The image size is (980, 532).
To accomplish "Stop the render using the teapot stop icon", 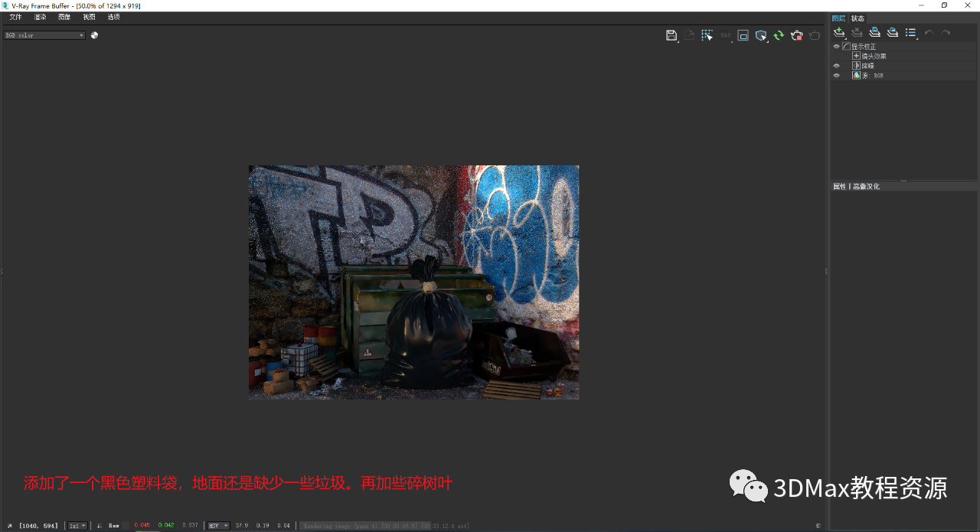I will [796, 34].
